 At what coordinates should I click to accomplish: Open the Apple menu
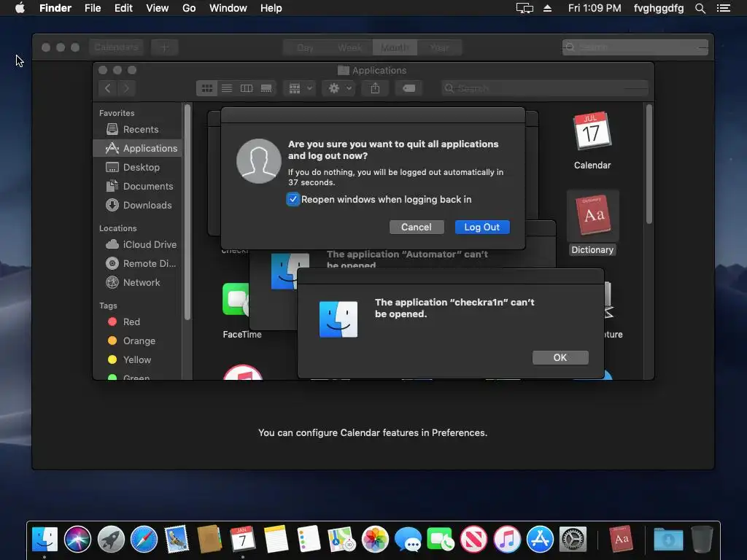pos(20,8)
